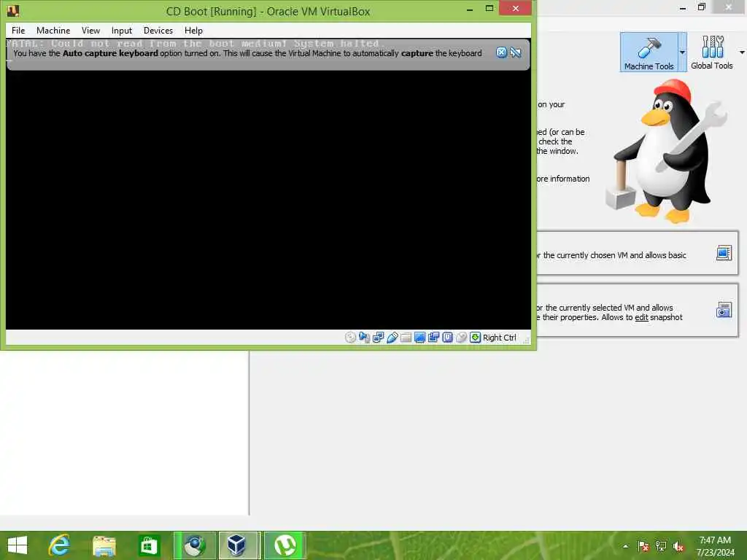Click the Details tool icon in Manager
The width and height of the screenshot is (747, 560).
point(724,253)
